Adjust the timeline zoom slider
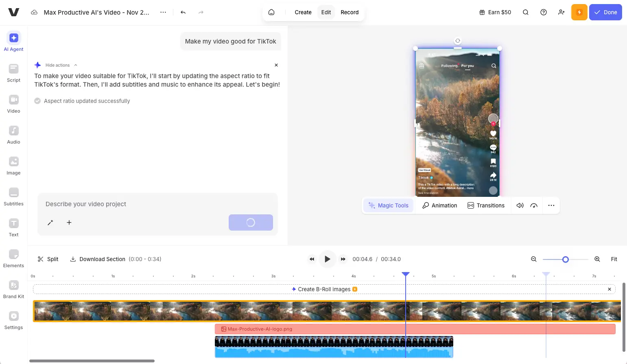The height and width of the screenshot is (364, 627). coord(565,259)
